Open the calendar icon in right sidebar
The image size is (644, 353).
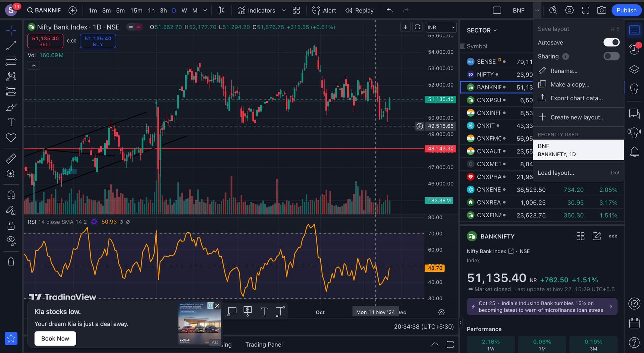coord(634,323)
